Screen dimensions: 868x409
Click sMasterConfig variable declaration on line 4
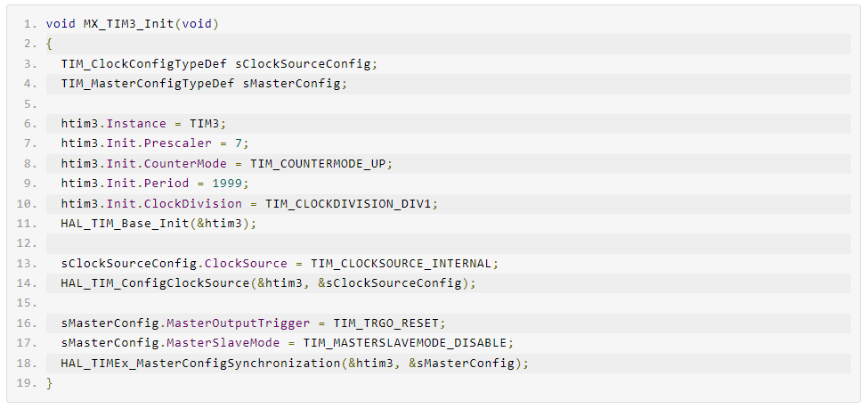click(290, 84)
